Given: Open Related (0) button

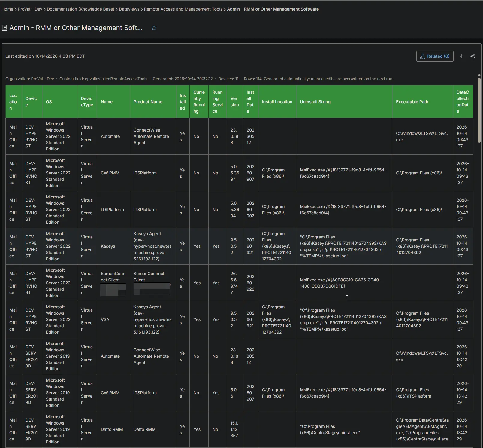Looking at the screenshot, I should click(x=435, y=56).
